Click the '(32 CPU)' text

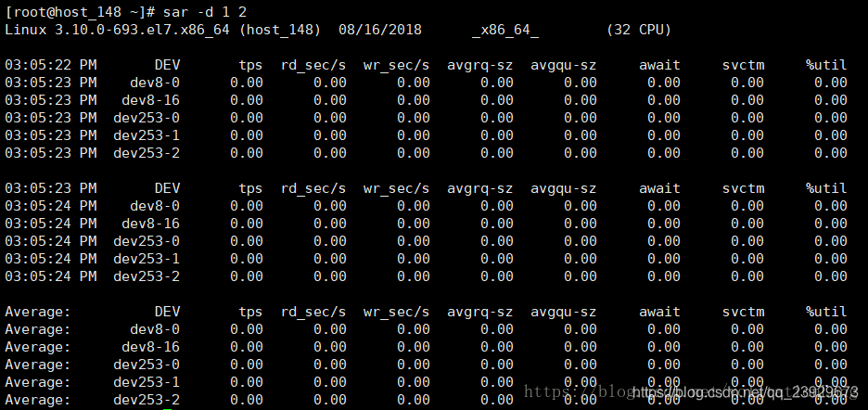(x=639, y=30)
